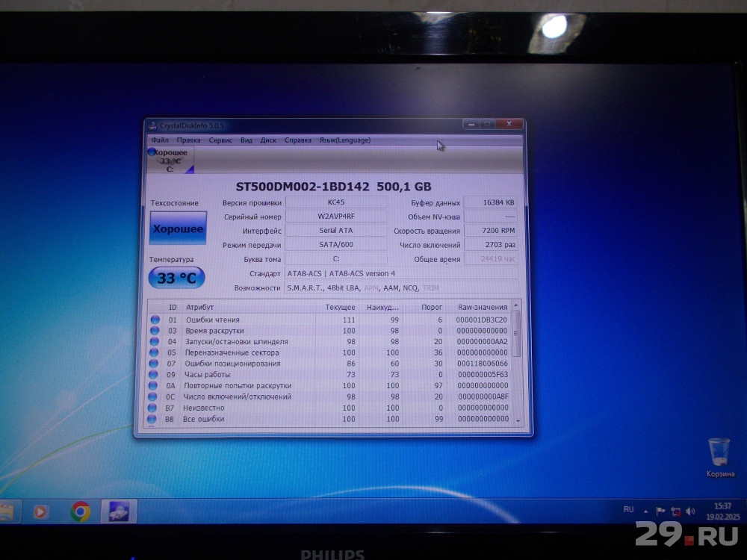
Task: Click the Возможности features field with S.M.A.R.T.
Action: pos(401,287)
